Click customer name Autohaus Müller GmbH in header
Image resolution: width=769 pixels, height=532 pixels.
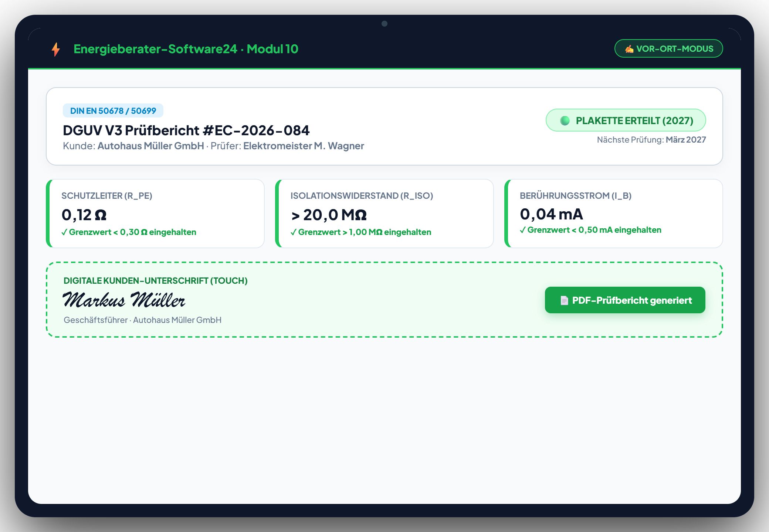click(x=150, y=146)
